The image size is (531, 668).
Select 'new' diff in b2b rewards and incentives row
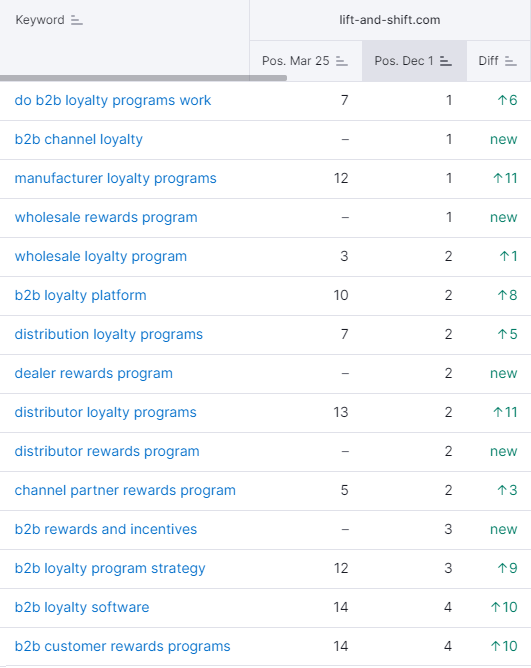503,529
